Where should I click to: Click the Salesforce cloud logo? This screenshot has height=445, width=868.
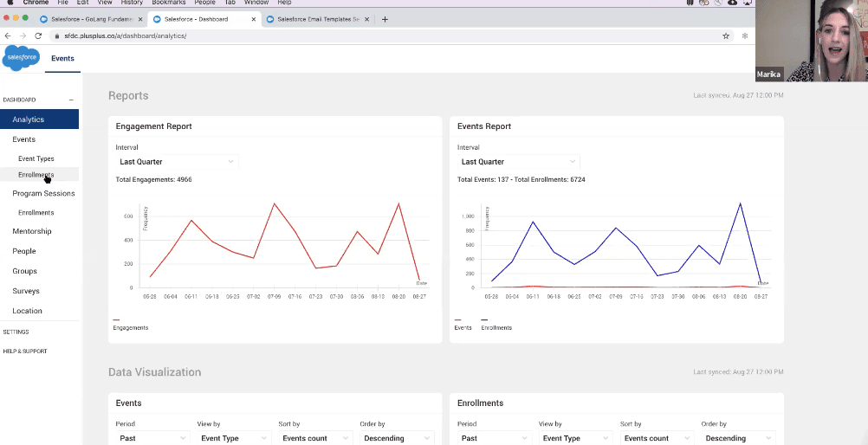point(22,57)
